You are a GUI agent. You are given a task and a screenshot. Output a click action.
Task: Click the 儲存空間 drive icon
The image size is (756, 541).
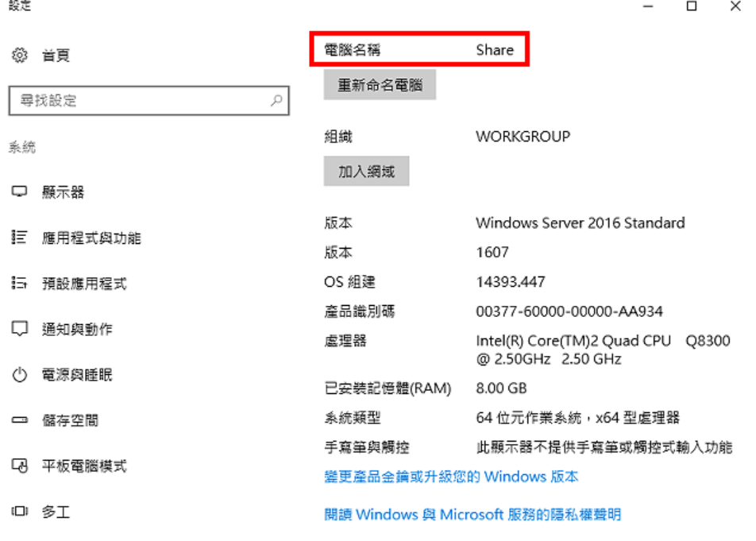click(20, 420)
